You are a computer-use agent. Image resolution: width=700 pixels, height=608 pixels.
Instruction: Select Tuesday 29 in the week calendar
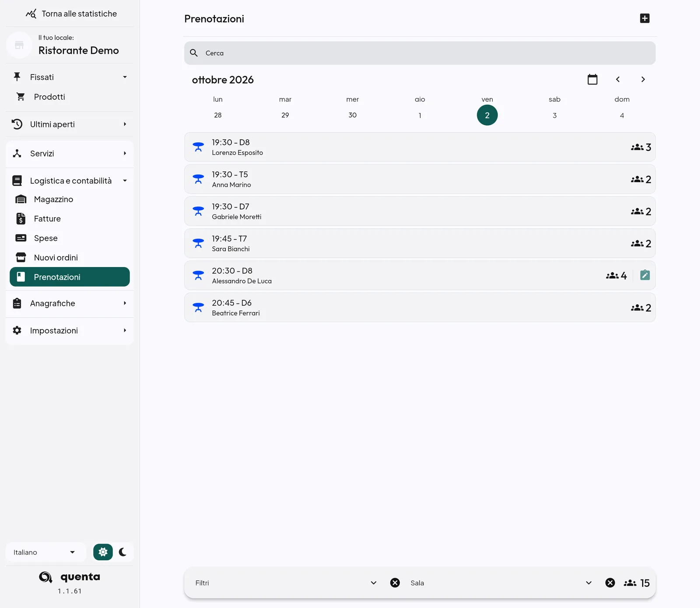click(285, 115)
